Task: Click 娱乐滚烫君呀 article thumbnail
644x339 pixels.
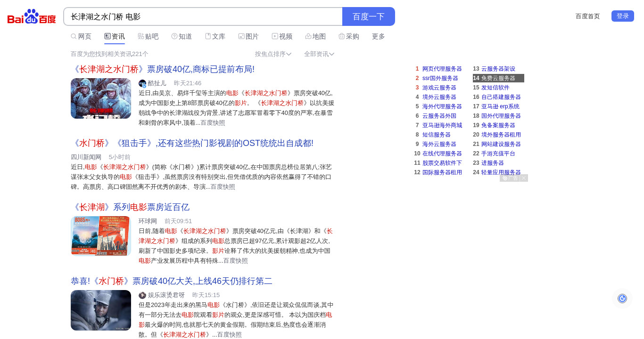Action: (x=101, y=310)
